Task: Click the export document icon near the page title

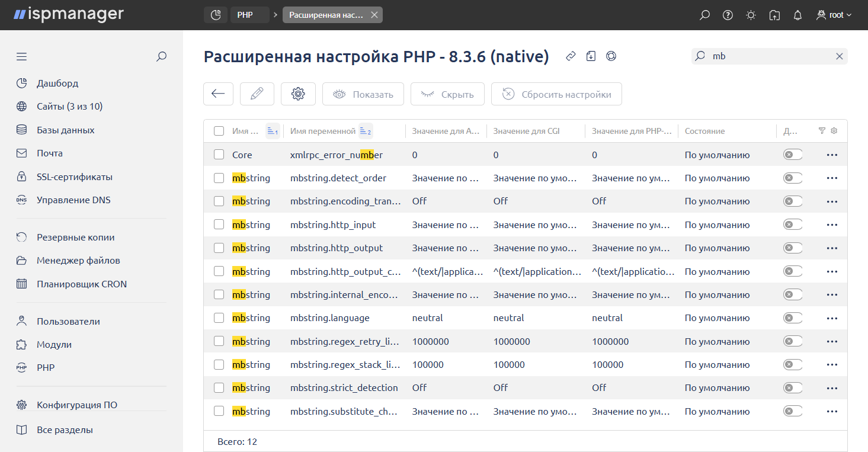Action: (x=590, y=56)
